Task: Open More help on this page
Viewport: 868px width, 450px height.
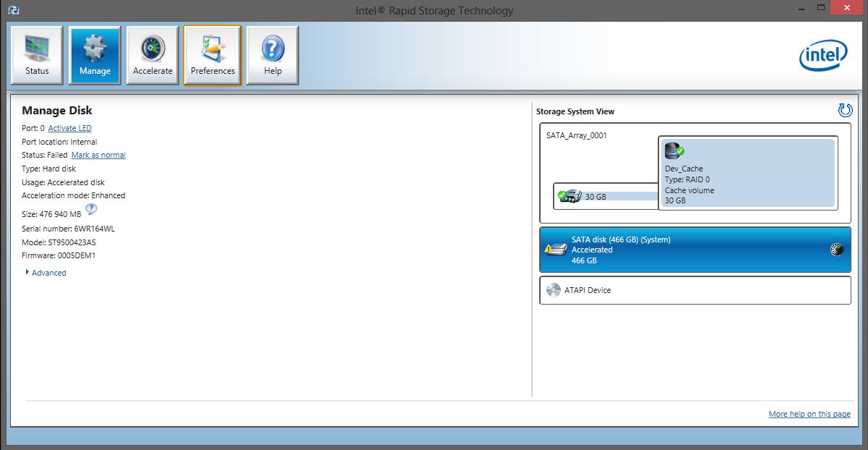Action: click(809, 414)
